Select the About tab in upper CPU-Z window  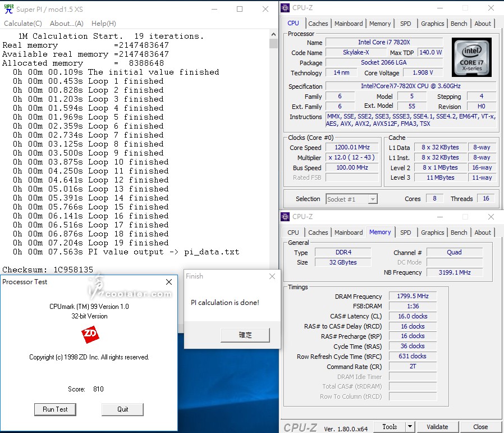(x=483, y=24)
